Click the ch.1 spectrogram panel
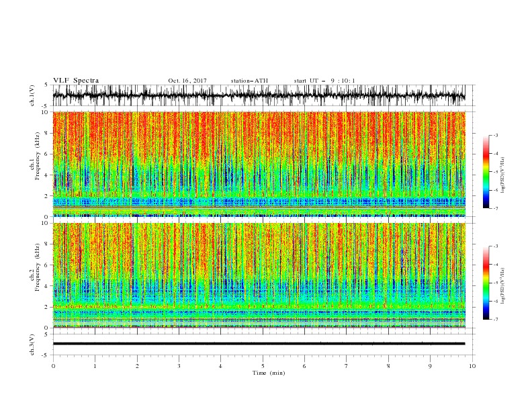 259,164
